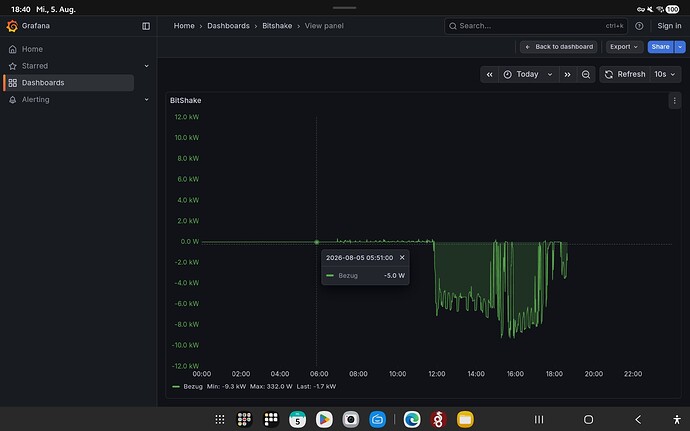Image resolution: width=690 pixels, height=431 pixels.
Task: Open the help question-mark icon
Action: point(639,26)
